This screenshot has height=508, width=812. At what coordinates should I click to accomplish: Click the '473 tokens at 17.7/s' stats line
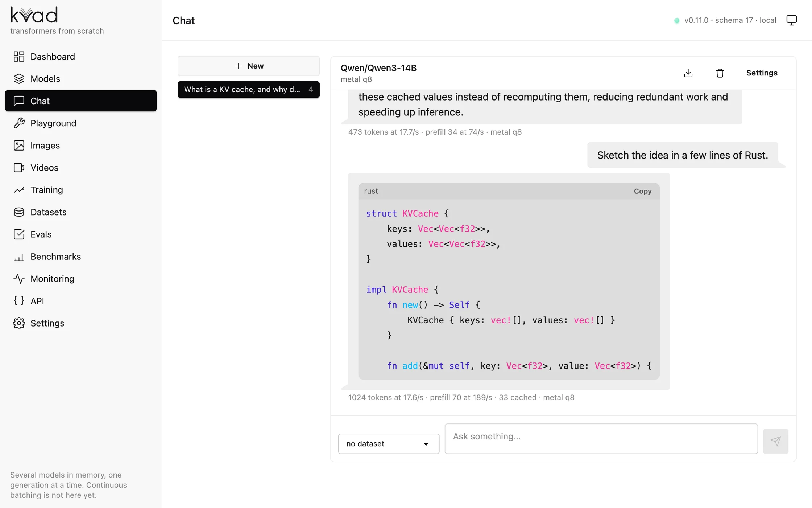[x=435, y=132]
